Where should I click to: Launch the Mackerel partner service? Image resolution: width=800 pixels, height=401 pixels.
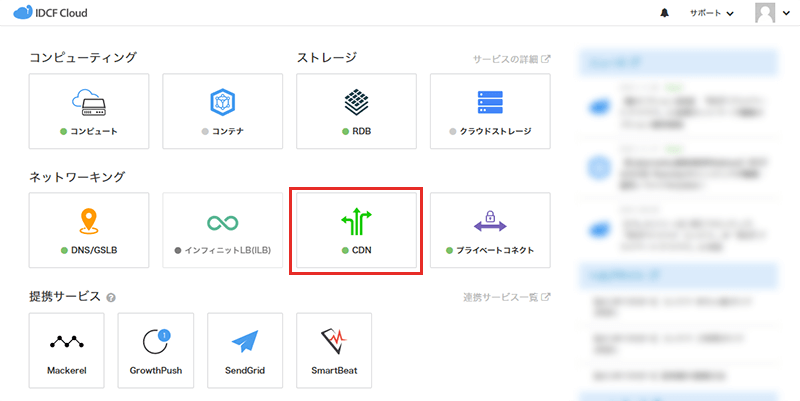(68, 350)
